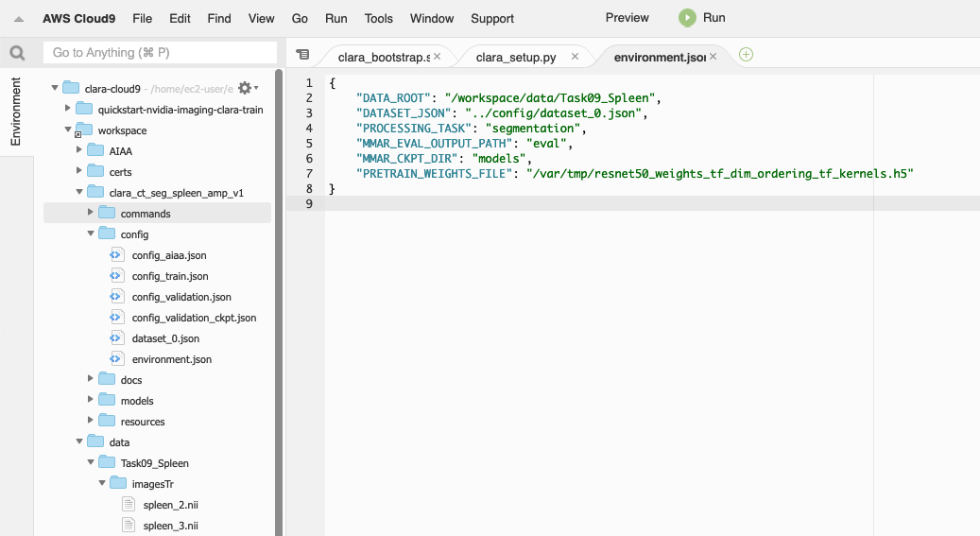The image size is (980, 536).
Task: Switch to the clara_bootstrap tab
Action: click(384, 57)
